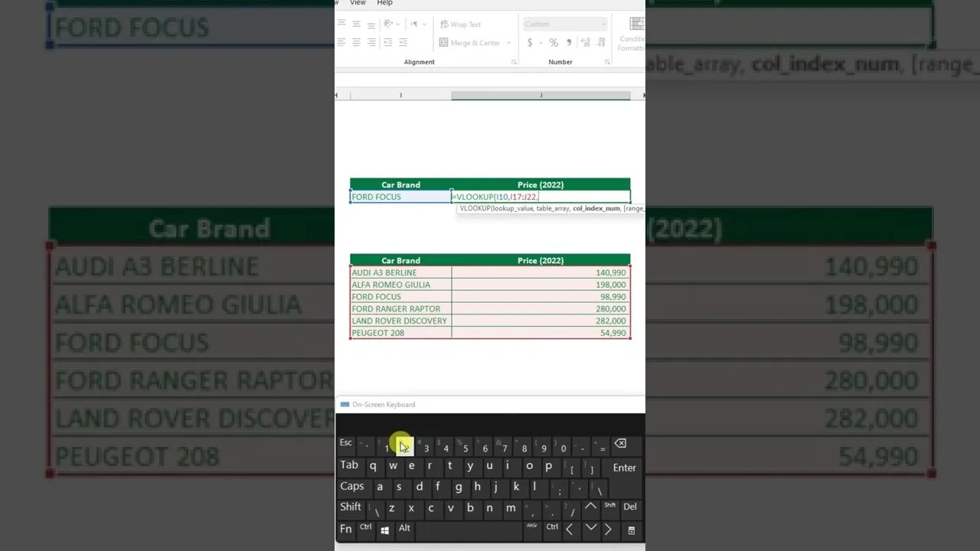Select the PEUGEOT 208 cell

pos(400,333)
